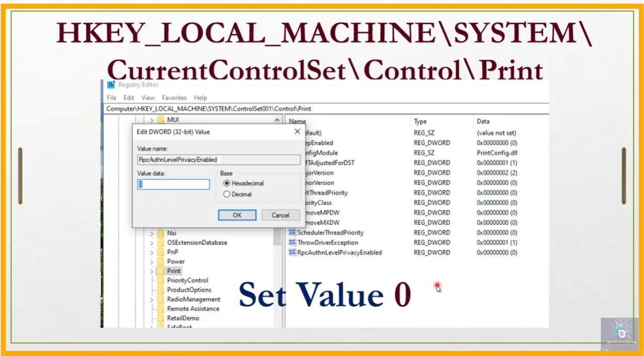Select the Decimal base radio button
The width and height of the screenshot is (644, 356).
click(x=227, y=194)
